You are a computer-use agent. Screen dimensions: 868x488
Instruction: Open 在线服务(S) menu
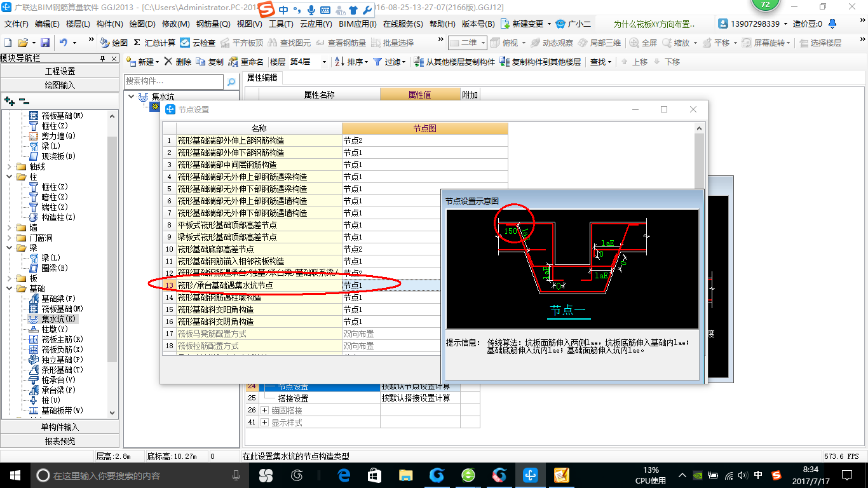[x=403, y=24]
